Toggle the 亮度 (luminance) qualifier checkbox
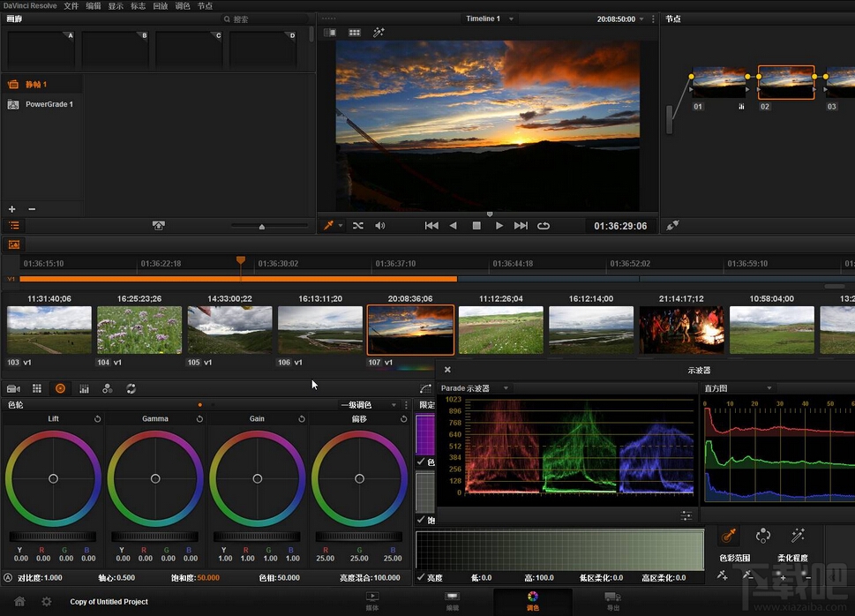 click(x=421, y=577)
